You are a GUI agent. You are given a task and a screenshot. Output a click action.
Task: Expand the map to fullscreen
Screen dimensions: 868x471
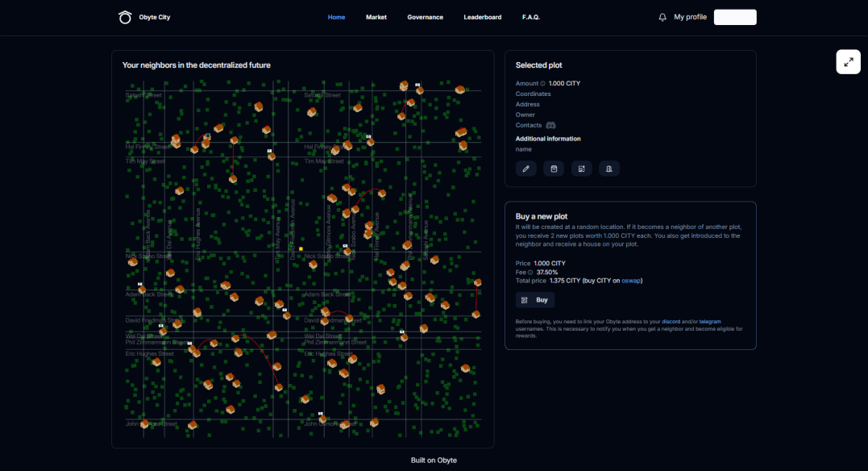coord(848,62)
